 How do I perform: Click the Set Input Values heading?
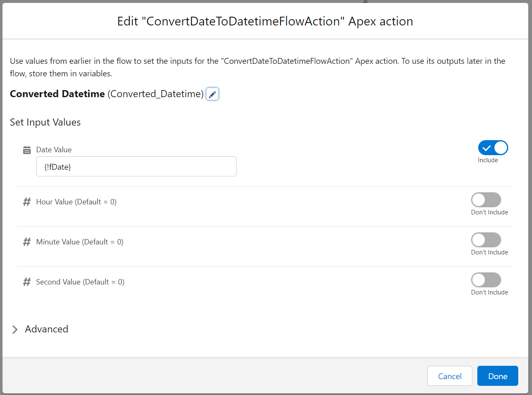[45, 122]
